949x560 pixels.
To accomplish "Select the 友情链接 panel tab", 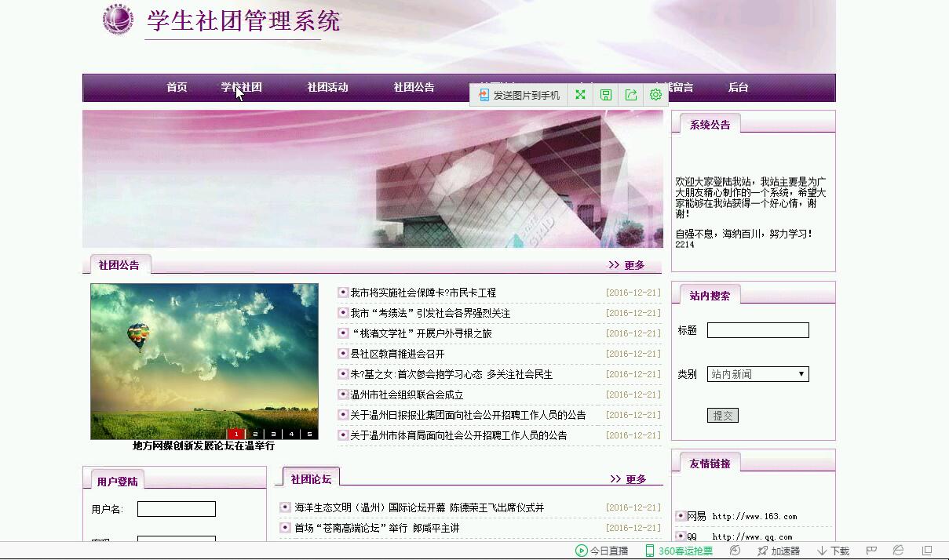I will pyautogui.click(x=710, y=464).
